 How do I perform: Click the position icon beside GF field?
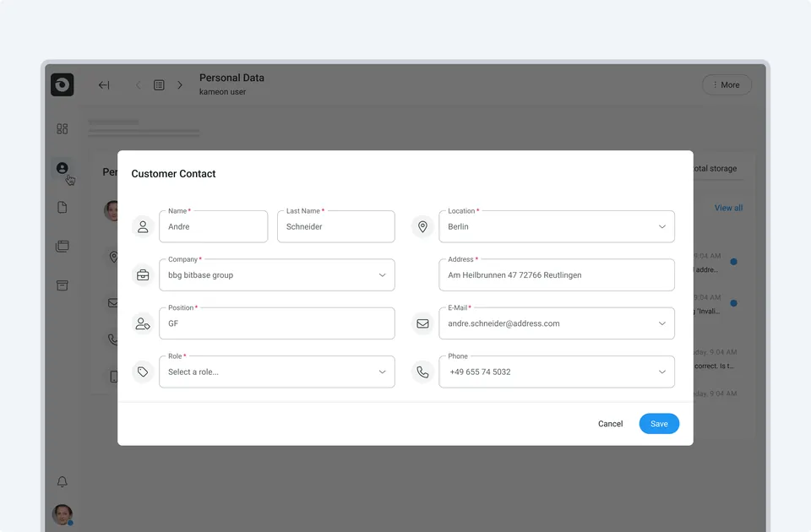click(x=143, y=323)
